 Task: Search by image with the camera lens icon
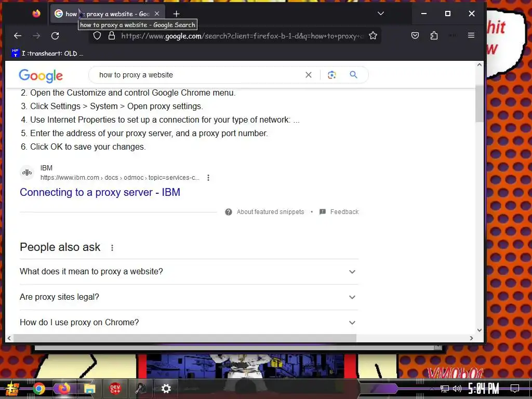[x=332, y=75]
